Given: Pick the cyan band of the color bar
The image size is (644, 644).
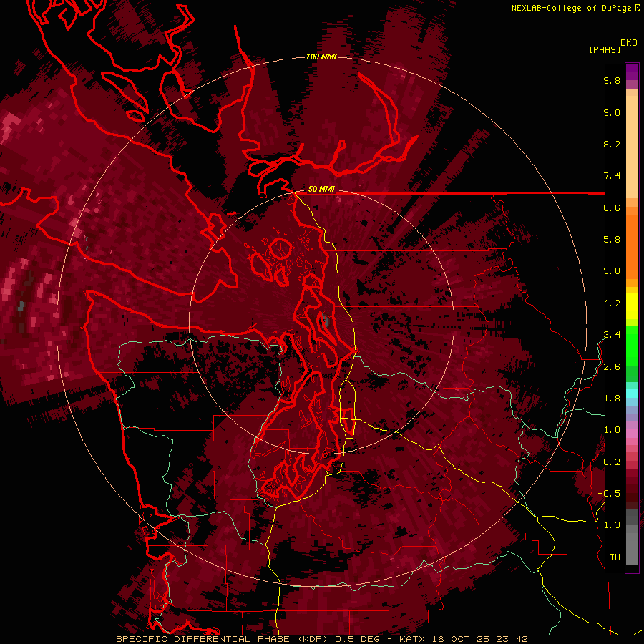Looking at the screenshot, I should click(632, 394).
